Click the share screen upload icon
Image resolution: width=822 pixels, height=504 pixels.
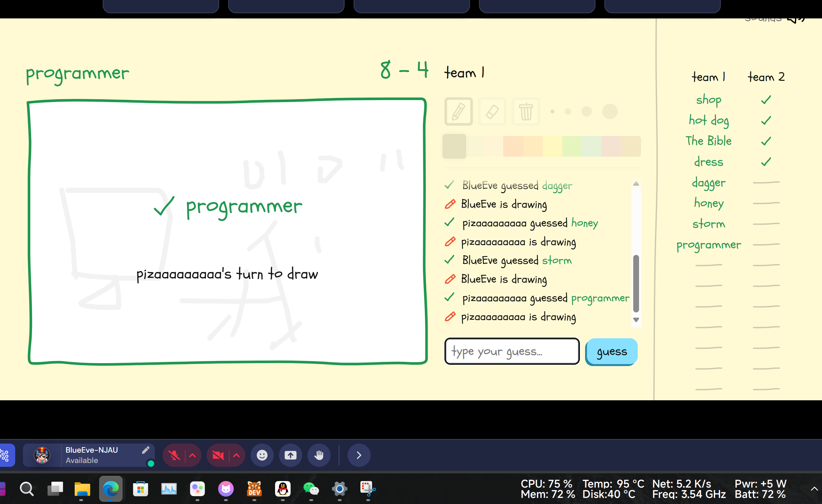(290, 455)
